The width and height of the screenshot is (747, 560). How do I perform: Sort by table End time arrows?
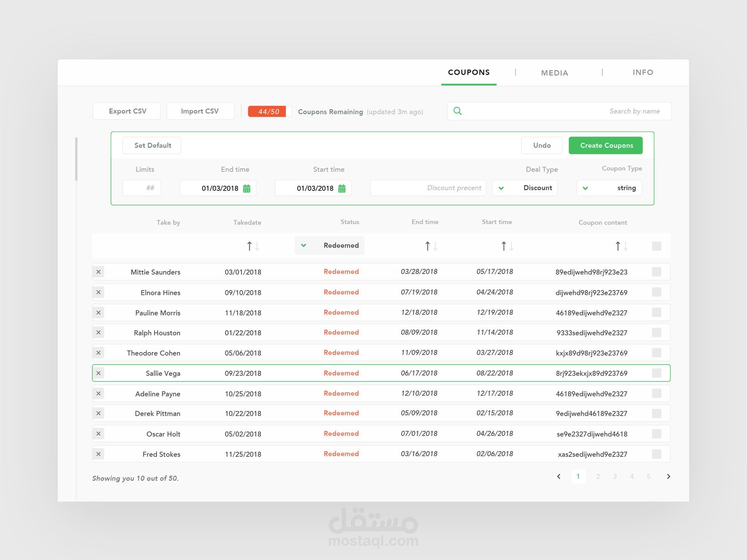click(x=431, y=246)
